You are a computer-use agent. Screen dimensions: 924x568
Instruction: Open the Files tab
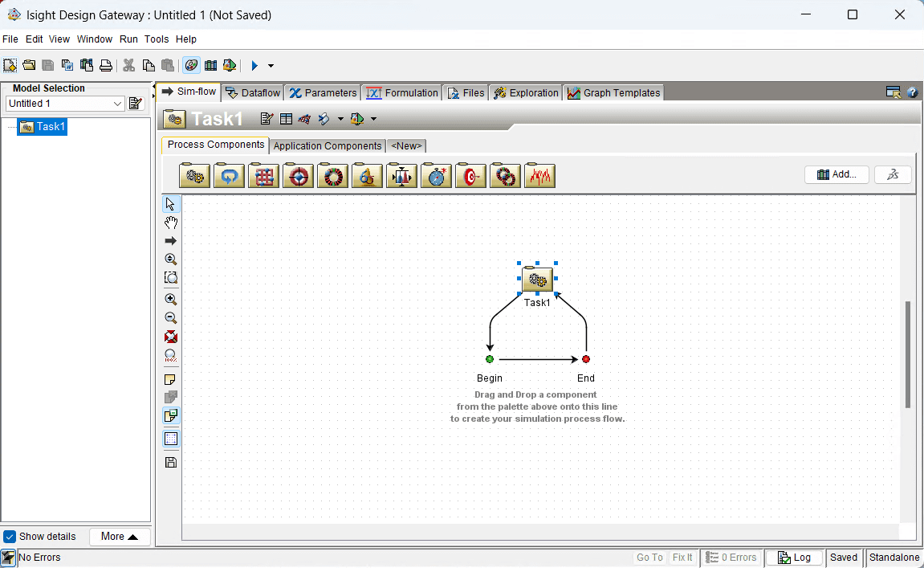pyautogui.click(x=466, y=92)
